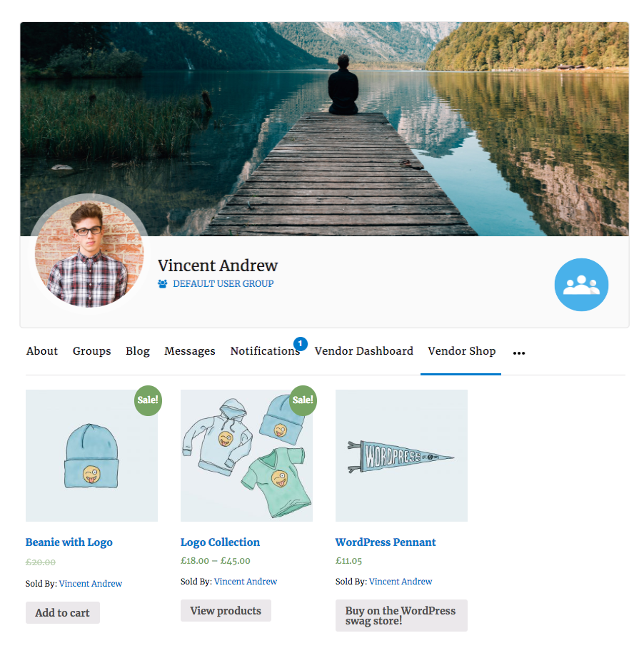Image resolution: width=644 pixels, height=653 pixels.
Task: Add Beanie with Logo to cart
Action: 63,613
